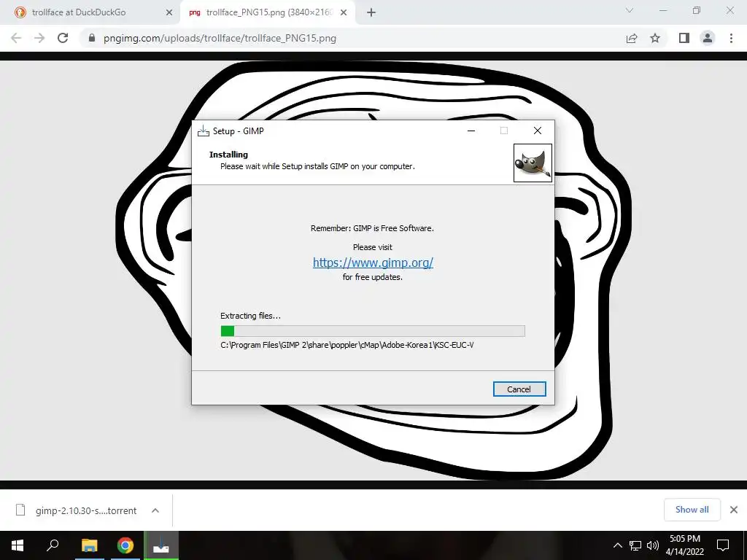Open File Explorer from taskbar
The height and width of the screenshot is (560, 747).
coord(90,545)
